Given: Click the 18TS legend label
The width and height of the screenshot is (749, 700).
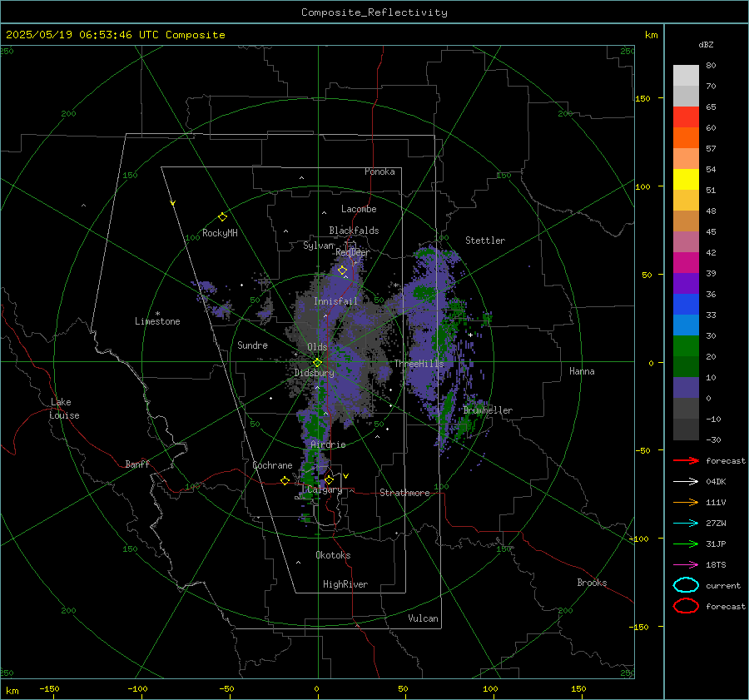Looking at the screenshot, I should point(716,565).
